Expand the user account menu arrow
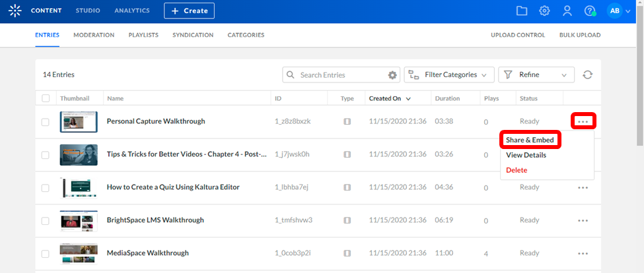The image size is (644, 273). pyautogui.click(x=627, y=11)
